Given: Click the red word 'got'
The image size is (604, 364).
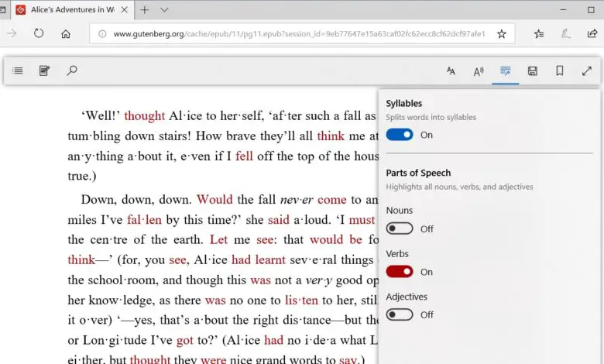Looking at the screenshot, I should pos(185,341).
